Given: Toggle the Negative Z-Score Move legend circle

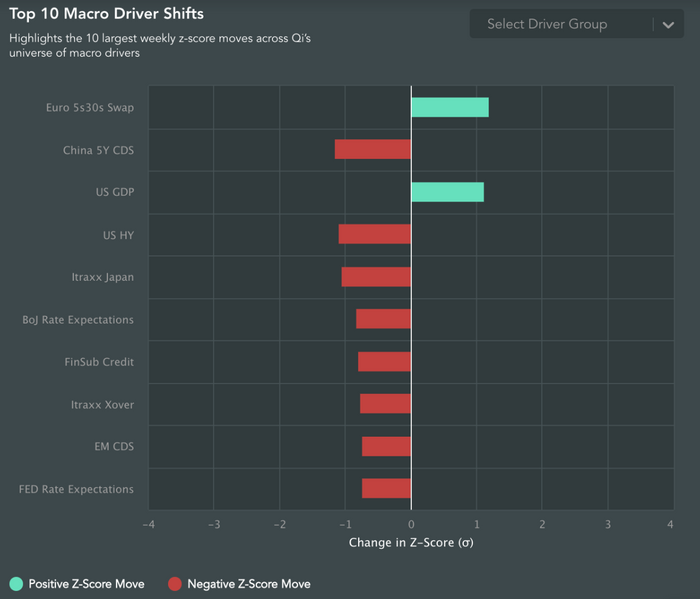Looking at the screenshot, I should [175, 584].
